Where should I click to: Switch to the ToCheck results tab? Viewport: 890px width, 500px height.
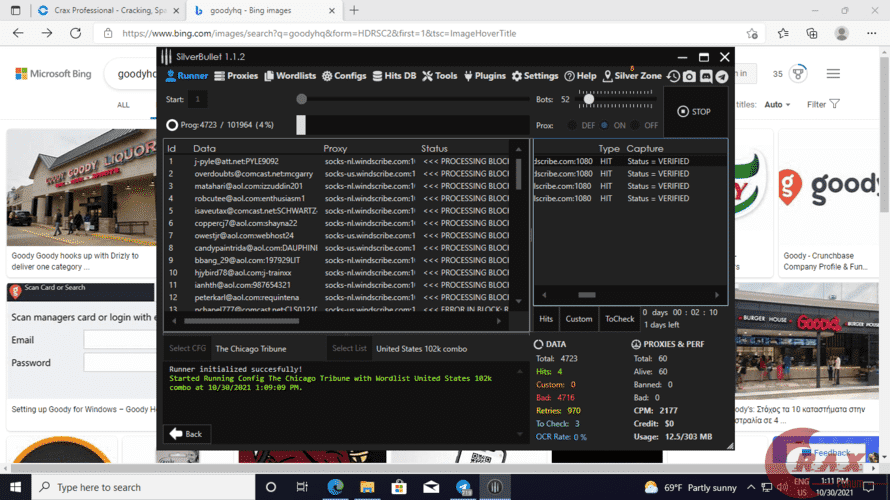point(618,319)
